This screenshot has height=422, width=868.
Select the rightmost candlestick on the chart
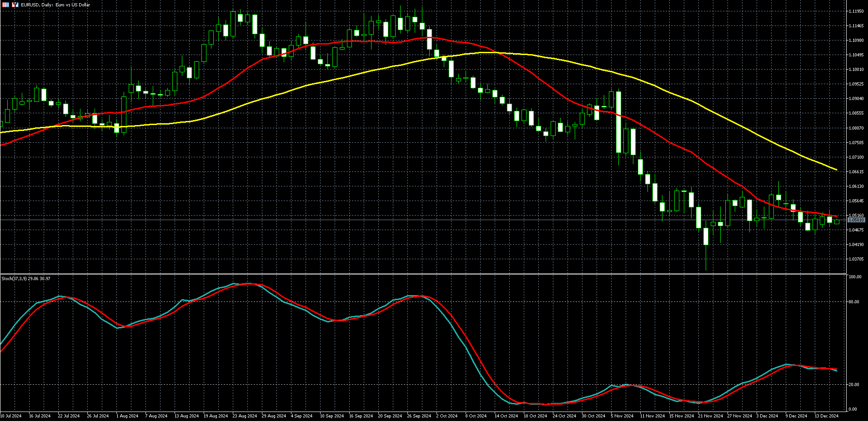tap(837, 222)
